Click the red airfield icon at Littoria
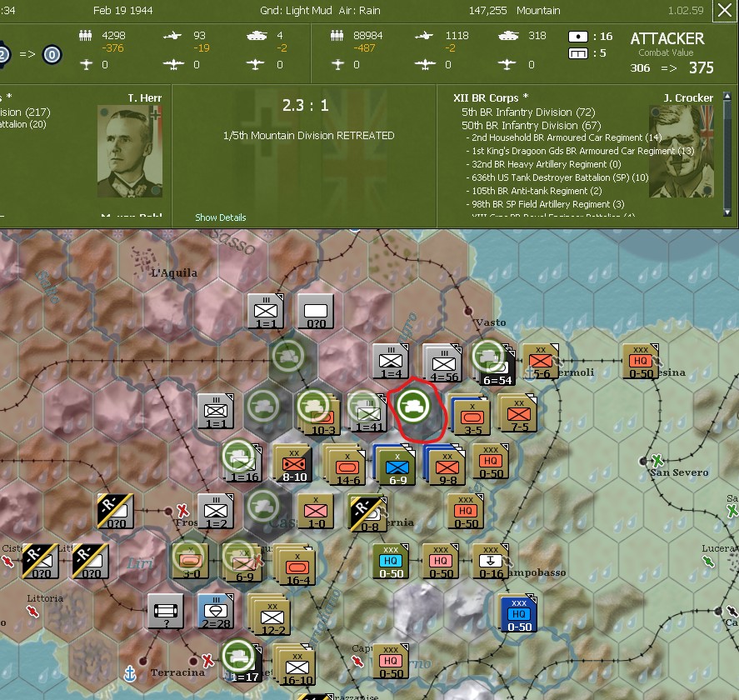 click(32, 612)
